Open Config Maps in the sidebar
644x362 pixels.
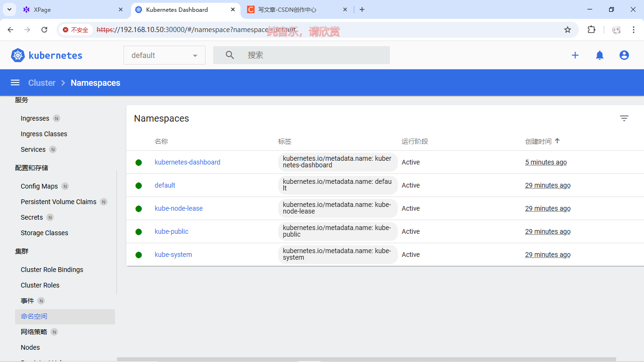39,186
